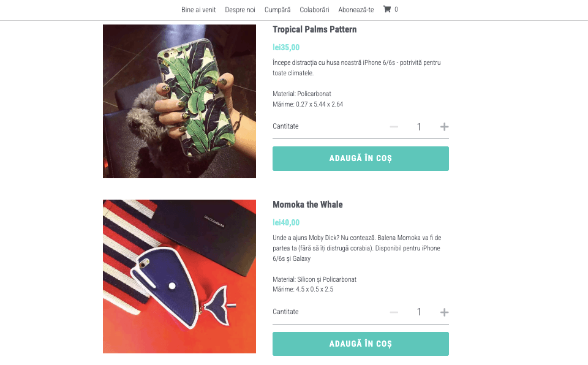View the Momoka whale case photo

point(179,276)
